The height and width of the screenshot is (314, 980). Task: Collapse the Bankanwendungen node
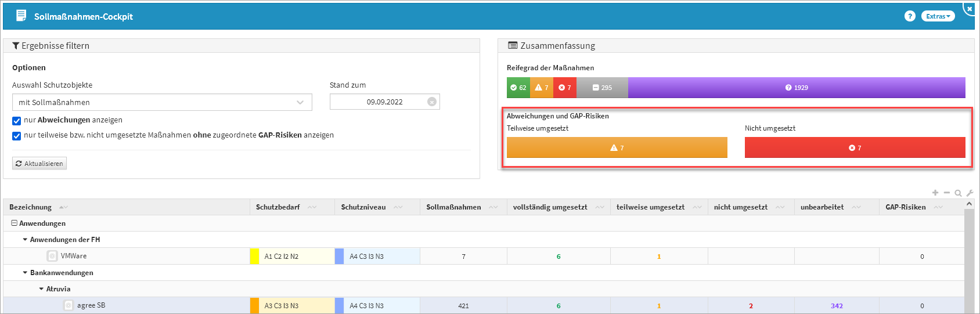(x=25, y=273)
